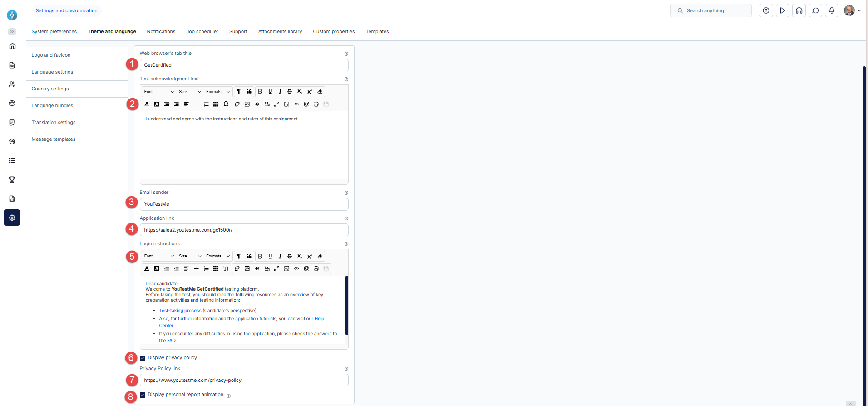The width and height of the screenshot is (868, 406).
Task: Uncheck Display privacy policy checkbox
Action: (143, 358)
